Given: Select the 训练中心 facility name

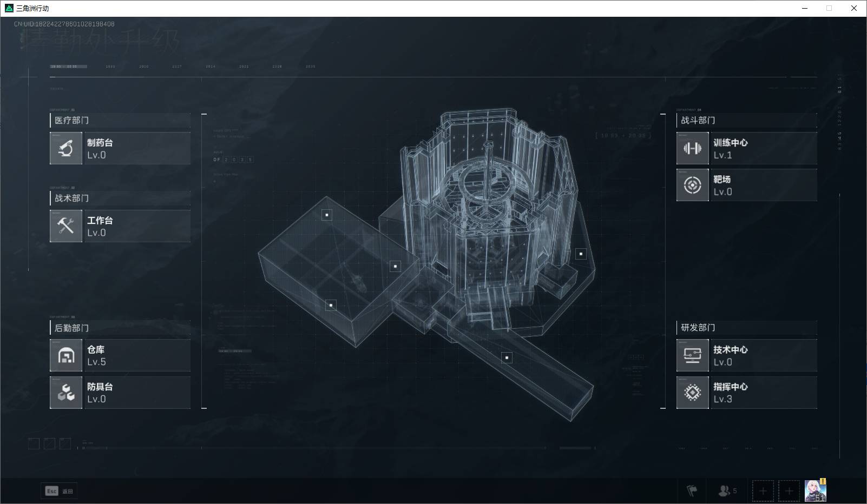Looking at the screenshot, I should pos(731,143).
